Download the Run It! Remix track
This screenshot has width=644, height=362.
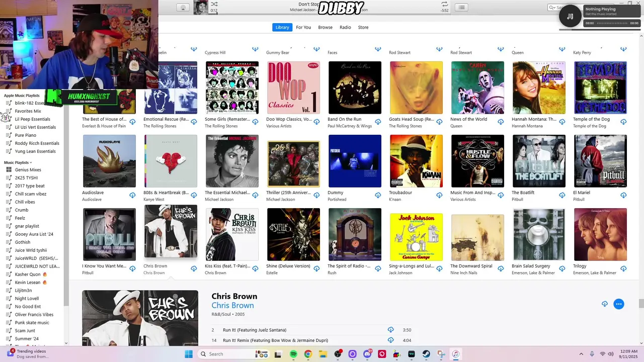click(390, 340)
